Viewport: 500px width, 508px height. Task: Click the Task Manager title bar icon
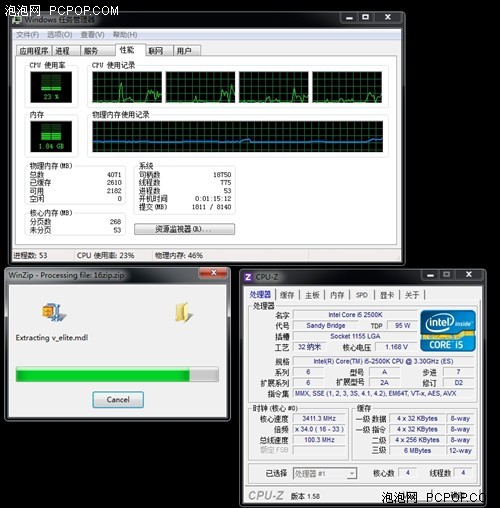17,20
